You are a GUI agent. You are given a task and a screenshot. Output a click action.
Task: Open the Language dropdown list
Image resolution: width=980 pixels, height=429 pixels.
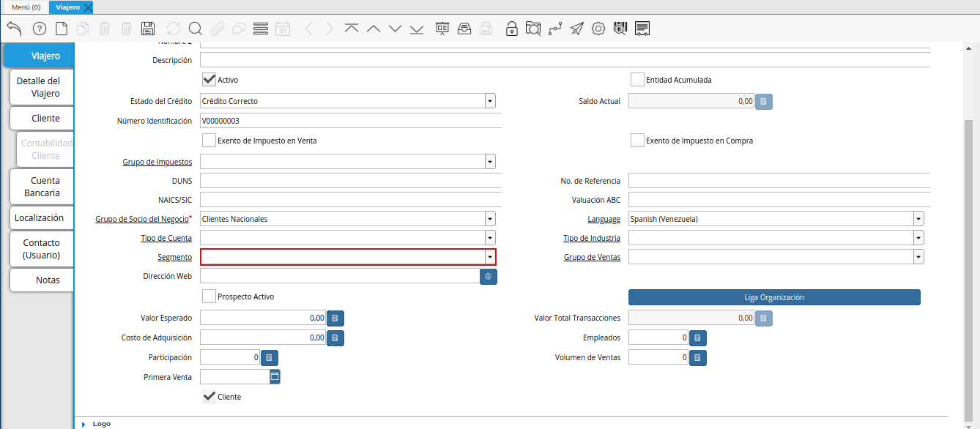tap(918, 219)
